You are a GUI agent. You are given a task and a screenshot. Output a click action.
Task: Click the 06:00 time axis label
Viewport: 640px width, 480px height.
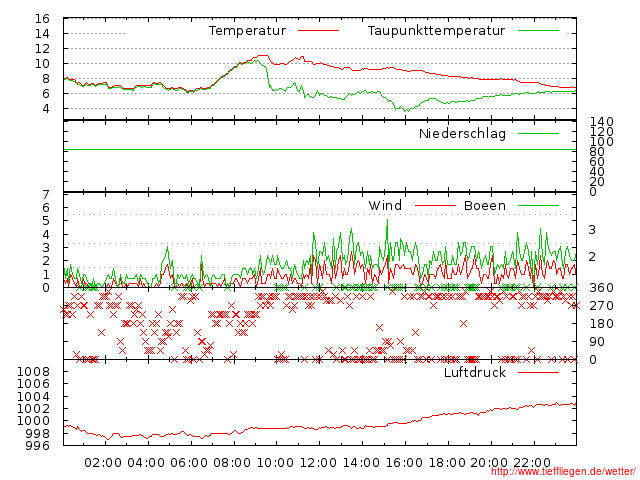tap(189, 462)
